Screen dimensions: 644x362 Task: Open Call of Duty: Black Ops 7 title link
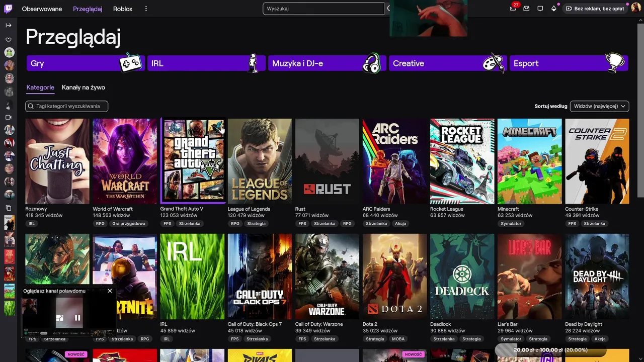[255, 324]
